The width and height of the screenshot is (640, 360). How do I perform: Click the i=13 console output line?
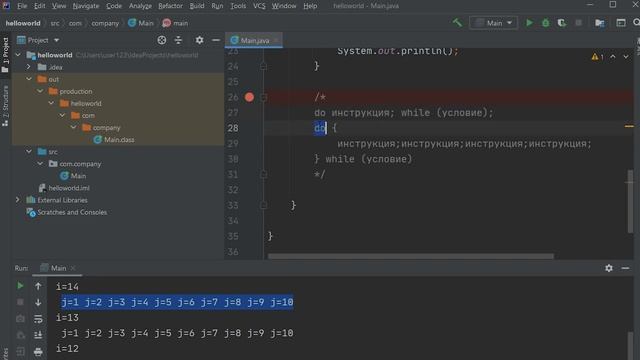[67, 318]
